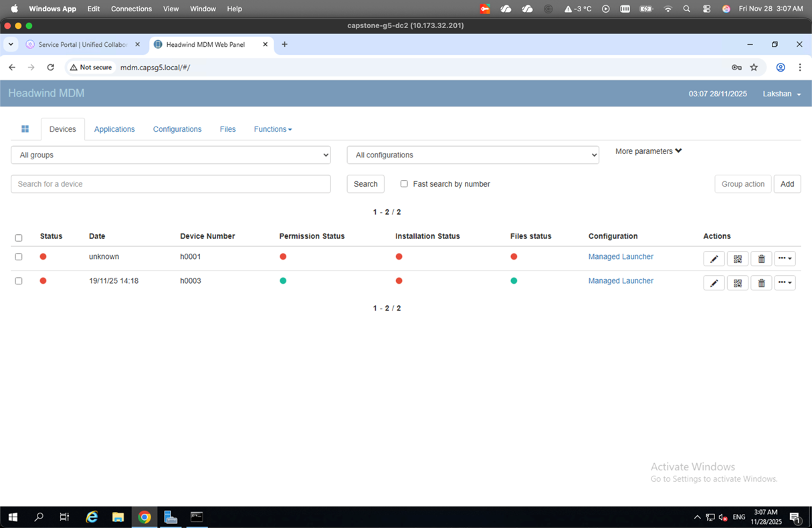
Task: Open the more actions dropdown for h0001
Action: coord(785,259)
